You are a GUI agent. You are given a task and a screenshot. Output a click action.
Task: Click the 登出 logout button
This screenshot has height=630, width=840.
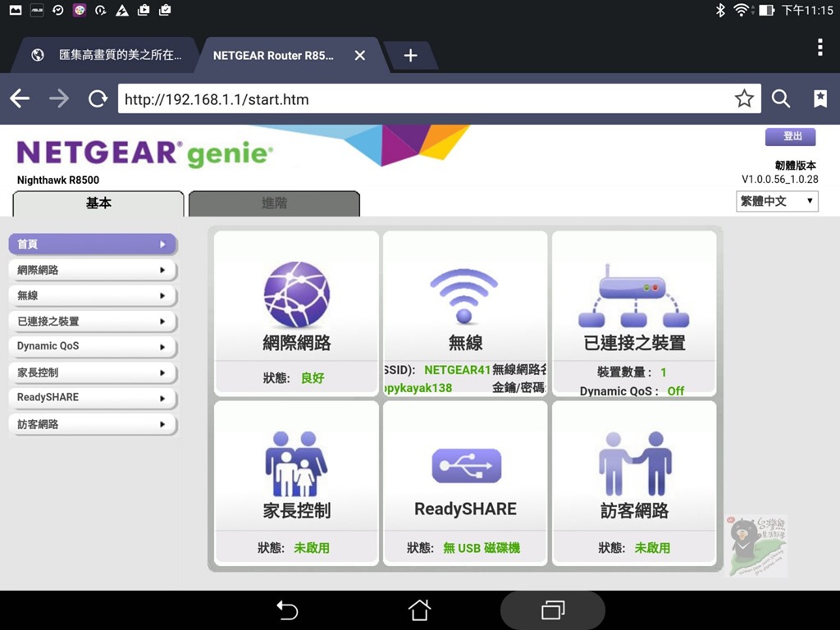[791, 136]
